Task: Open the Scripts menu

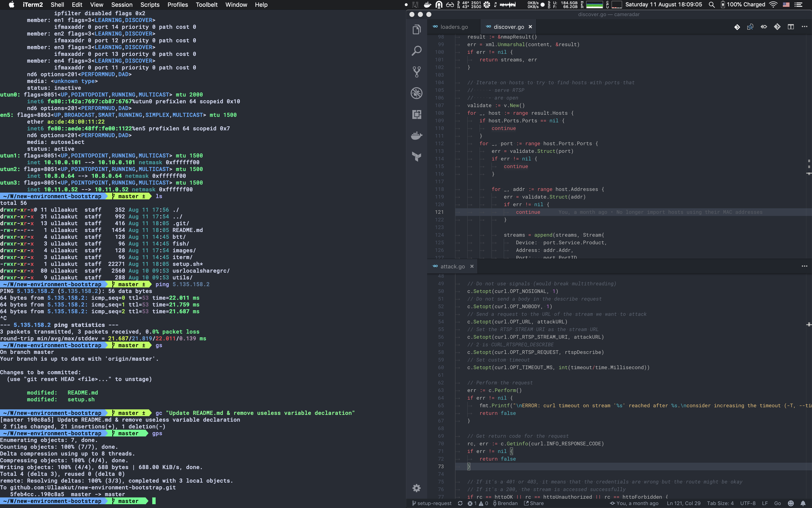Action: [150, 5]
